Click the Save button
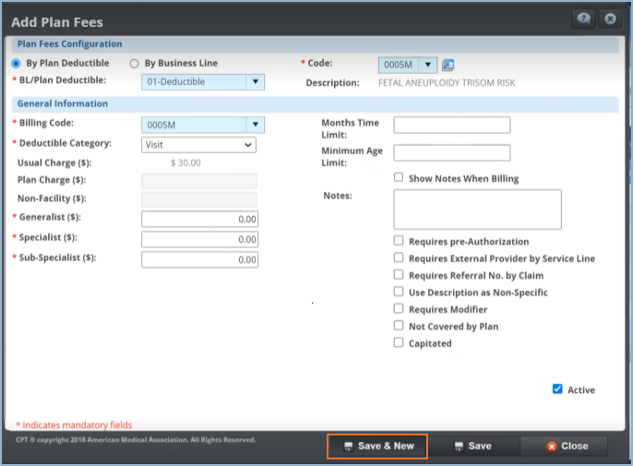This screenshot has width=634, height=466. tap(472, 446)
